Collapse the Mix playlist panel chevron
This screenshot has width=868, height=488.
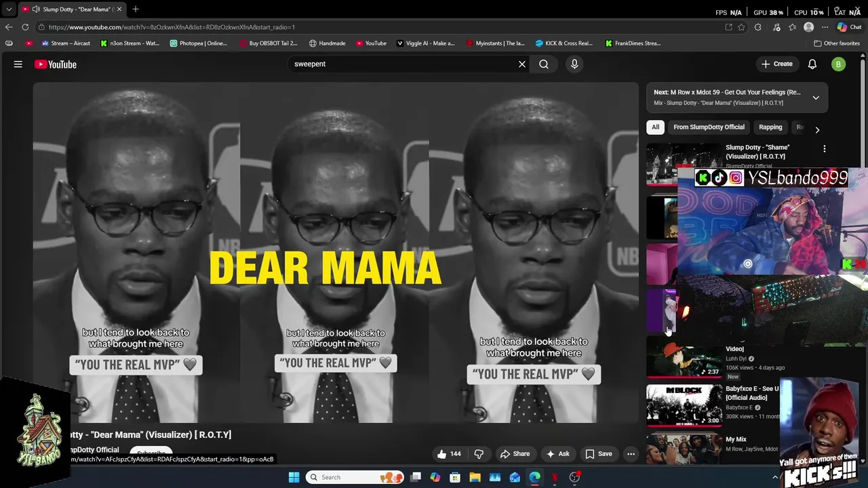(x=816, y=98)
